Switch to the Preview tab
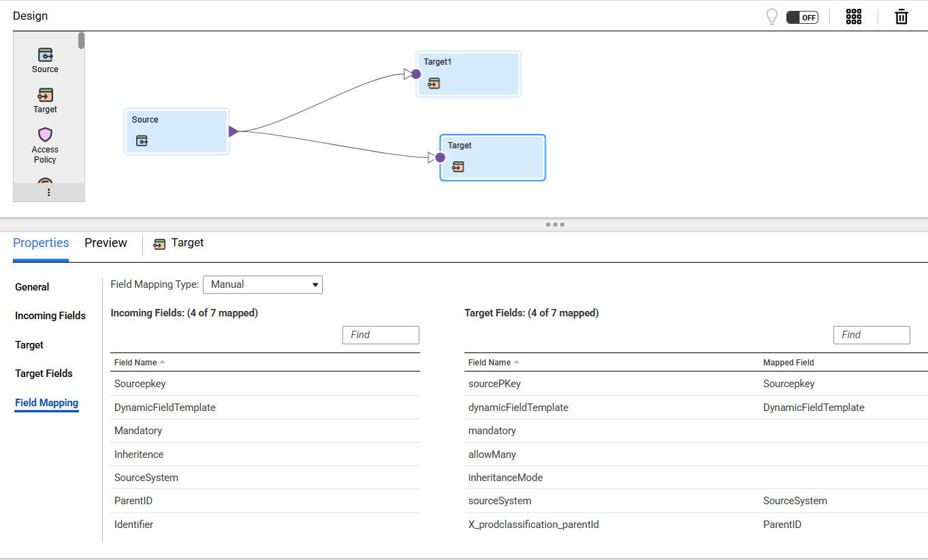The image size is (928, 560). point(106,243)
